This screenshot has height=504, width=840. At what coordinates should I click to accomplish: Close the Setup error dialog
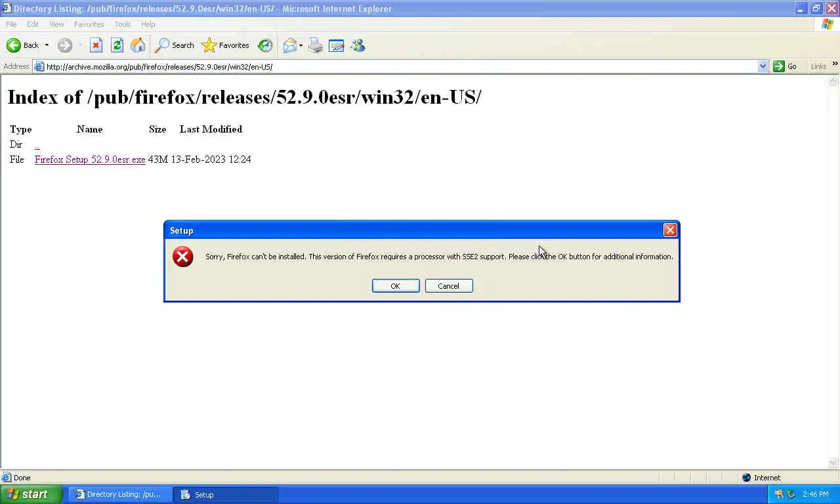click(x=670, y=230)
